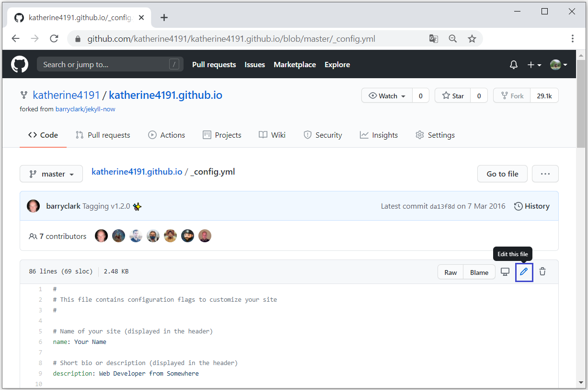Viewport: 588px width, 390px height.
Task: Click the last contributor avatar
Action: coord(205,236)
